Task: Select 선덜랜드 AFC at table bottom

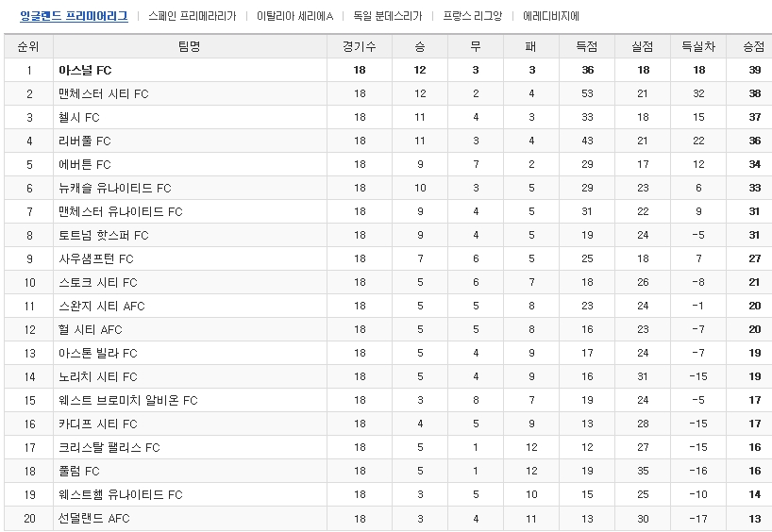Action: coord(94,519)
